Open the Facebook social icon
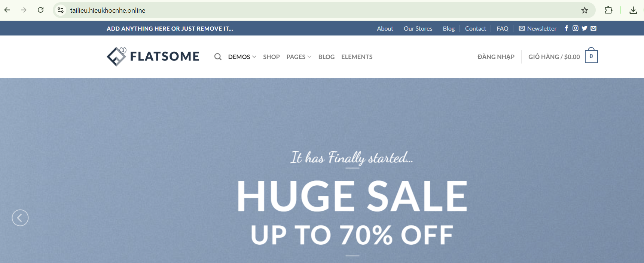The image size is (644, 263). pos(566,28)
